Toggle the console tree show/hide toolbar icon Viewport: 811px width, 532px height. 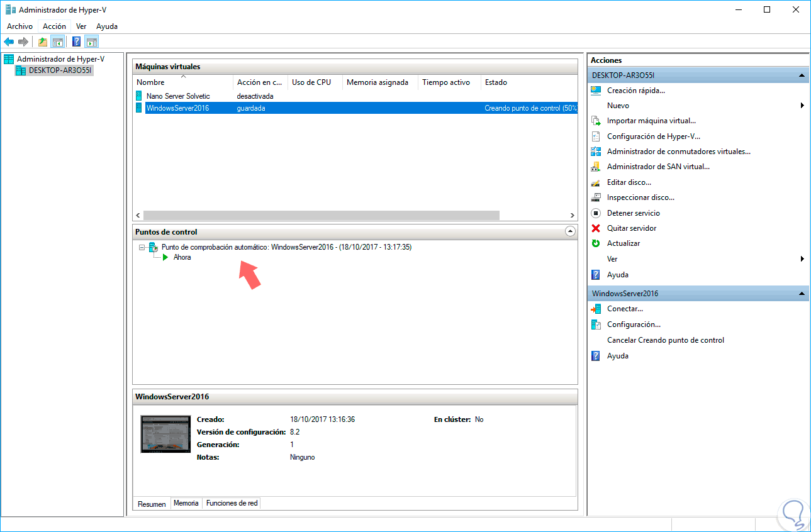(57, 42)
